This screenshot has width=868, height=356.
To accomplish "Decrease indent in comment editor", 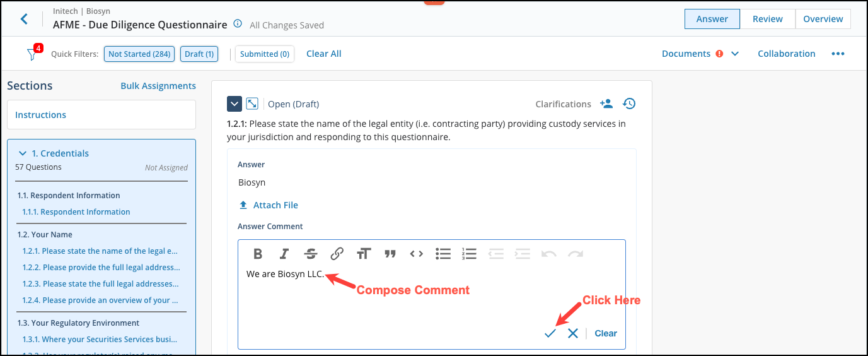I will (x=496, y=254).
